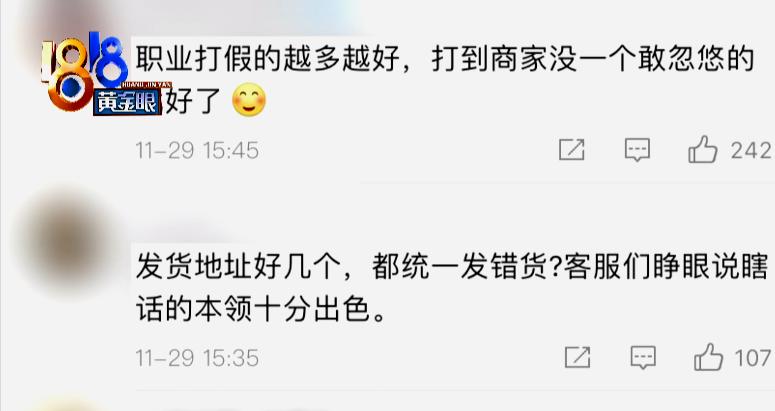The width and height of the screenshot is (775, 411).
Task: Tap the comment line 发货地址好几个
Action: 452,267
